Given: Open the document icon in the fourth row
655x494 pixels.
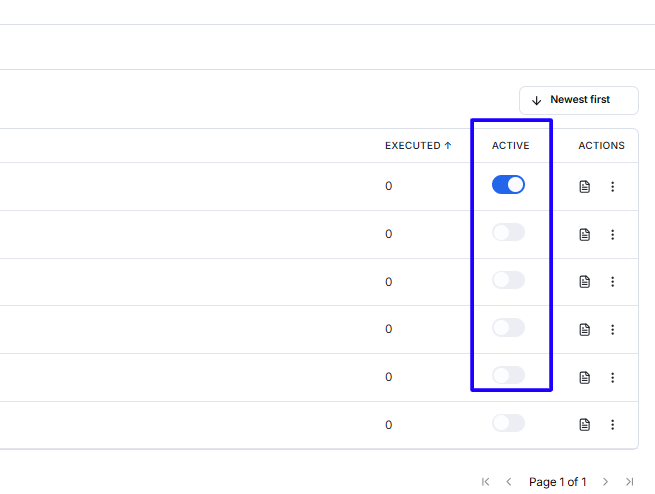Looking at the screenshot, I should pyautogui.click(x=584, y=330).
